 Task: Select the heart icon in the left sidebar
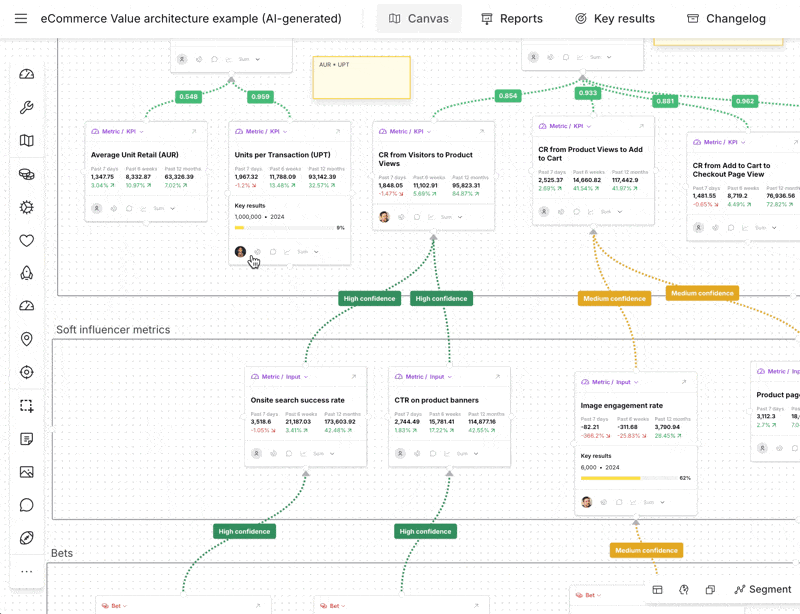coord(27,240)
